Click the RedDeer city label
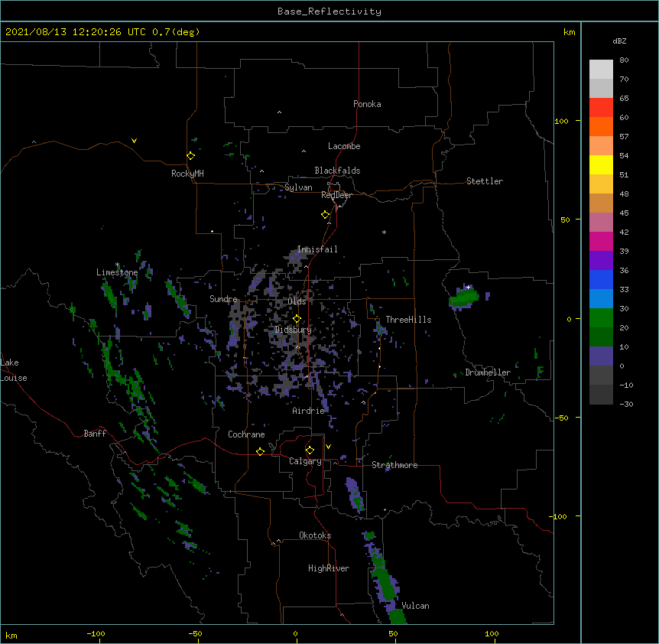 click(x=336, y=195)
